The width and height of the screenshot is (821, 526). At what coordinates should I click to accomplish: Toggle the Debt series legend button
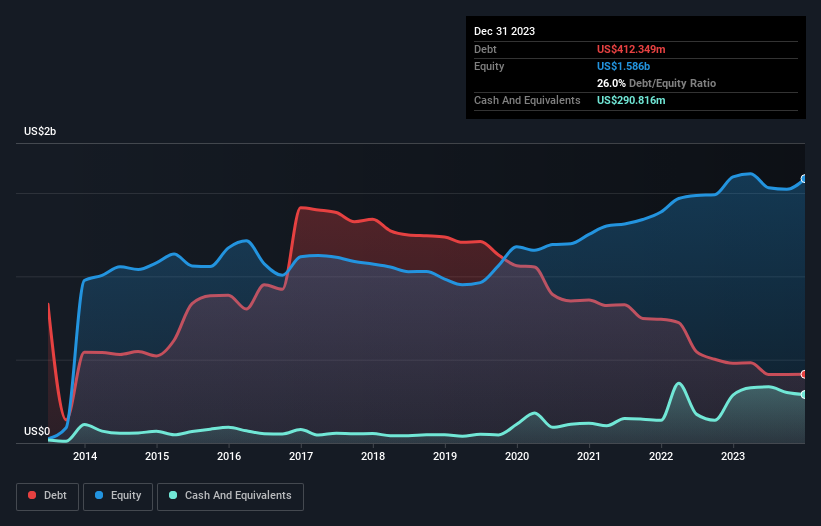(48, 496)
